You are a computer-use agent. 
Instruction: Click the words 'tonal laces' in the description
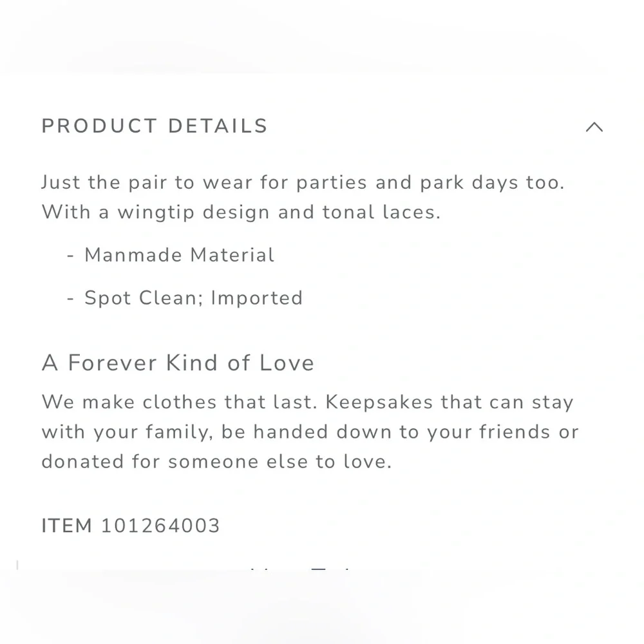tap(381, 213)
